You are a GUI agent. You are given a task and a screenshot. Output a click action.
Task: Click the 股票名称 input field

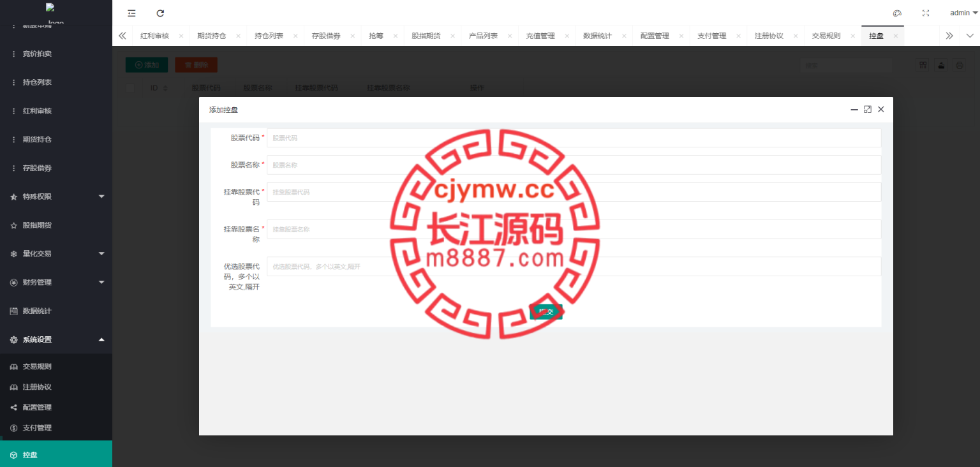[574, 165]
